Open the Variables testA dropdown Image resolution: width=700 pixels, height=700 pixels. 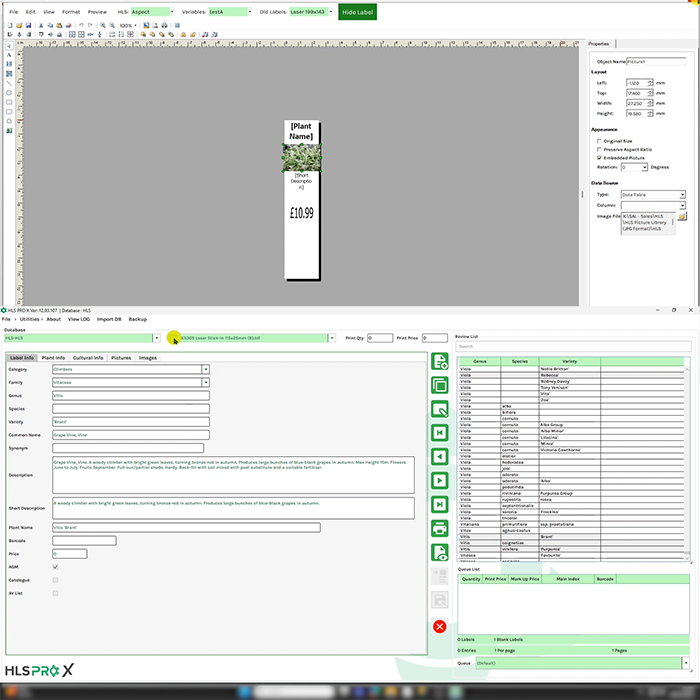(x=250, y=12)
